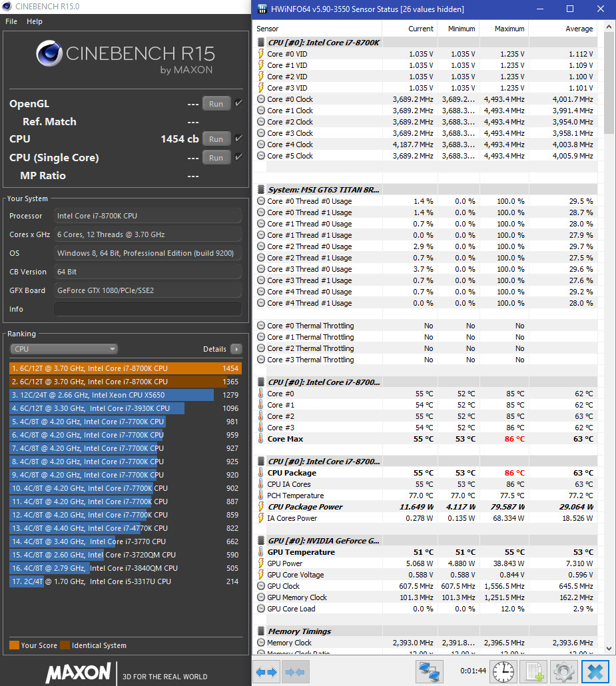This screenshot has height=686, width=616.
Task: Click the Core Max maximum value 86 °C
Action: click(x=515, y=439)
